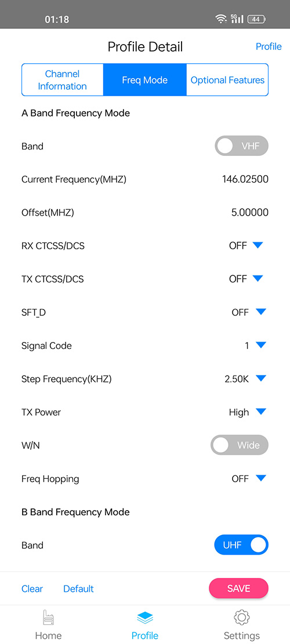Toggle the W/N Wide switch

[x=240, y=445]
